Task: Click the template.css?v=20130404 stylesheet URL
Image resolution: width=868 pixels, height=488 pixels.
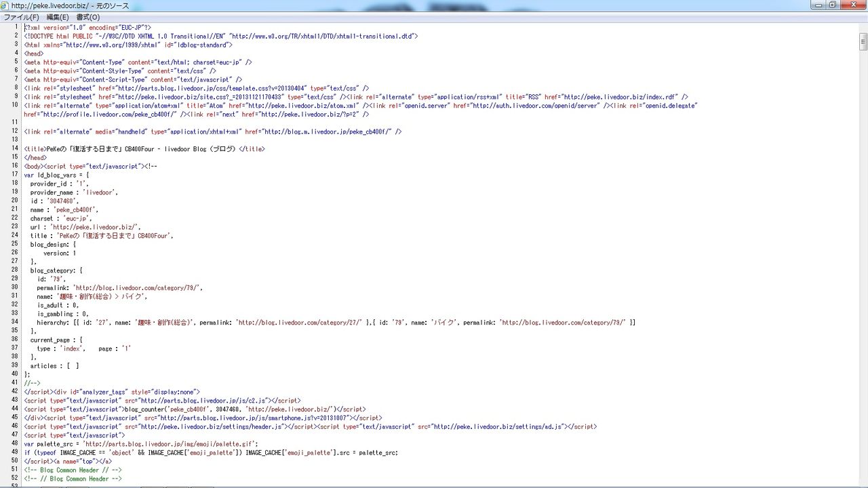Action: tap(212, 88)
